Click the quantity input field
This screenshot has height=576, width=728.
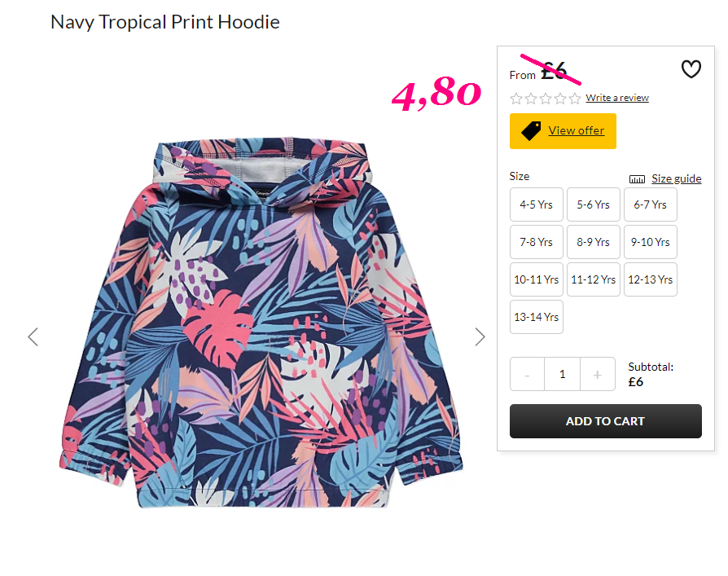coord(562,375)
